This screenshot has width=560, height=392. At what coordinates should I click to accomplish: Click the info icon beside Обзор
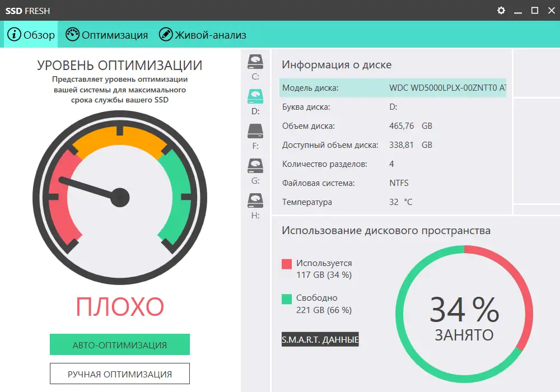15,34
